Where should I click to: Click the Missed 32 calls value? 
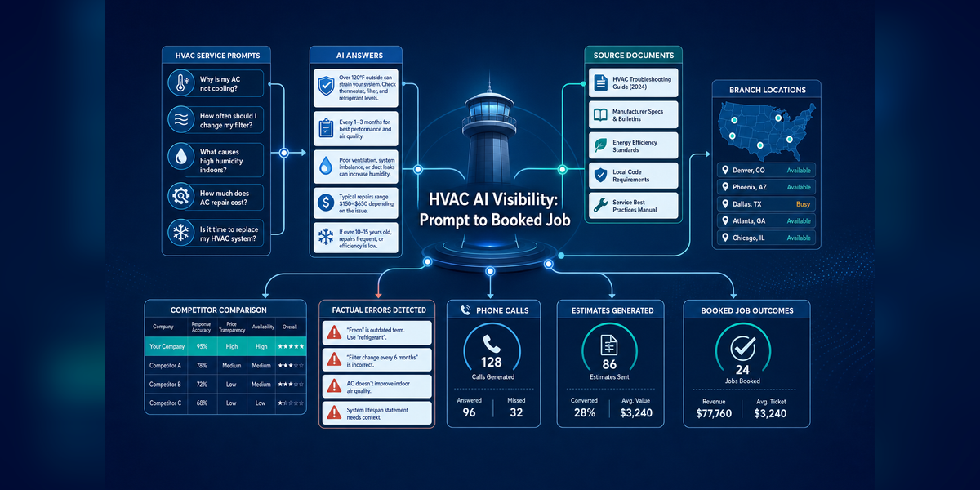click(x=516, y=412)
